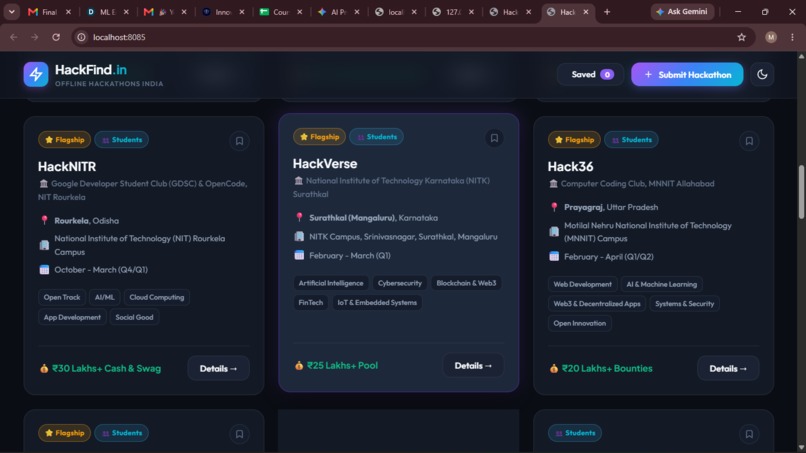Viewport: 806px width, 453px height.
Task: Select the Artificial Intelligence tag
Action: pos(331,283)
